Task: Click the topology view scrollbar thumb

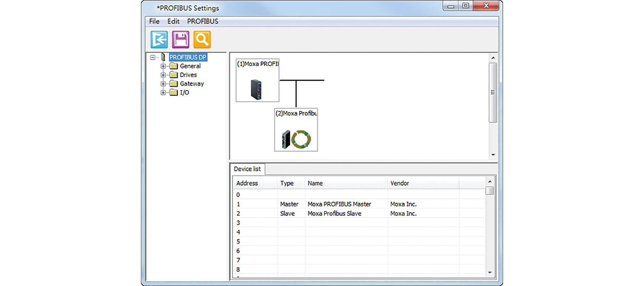Action: (493, 92)
